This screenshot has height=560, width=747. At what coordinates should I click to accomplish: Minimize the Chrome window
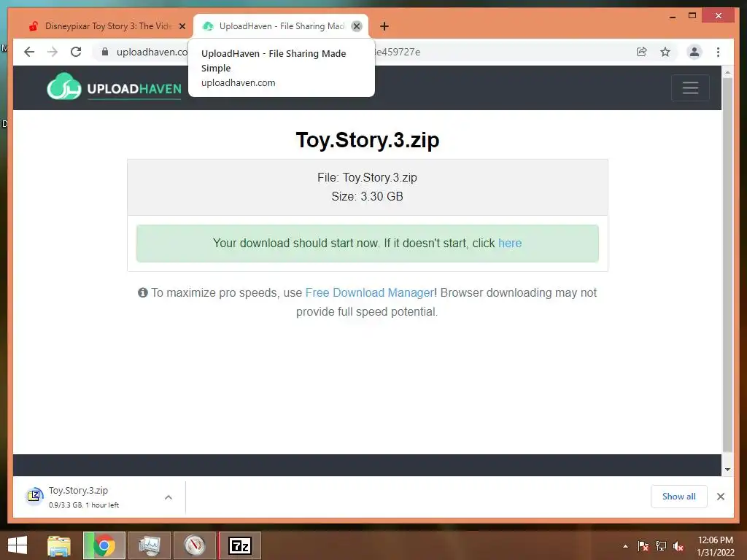672,16
